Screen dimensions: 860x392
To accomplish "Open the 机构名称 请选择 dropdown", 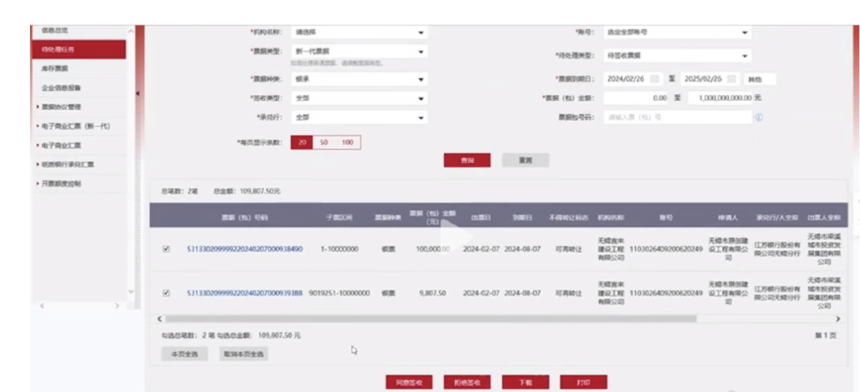I will (359, 32).
